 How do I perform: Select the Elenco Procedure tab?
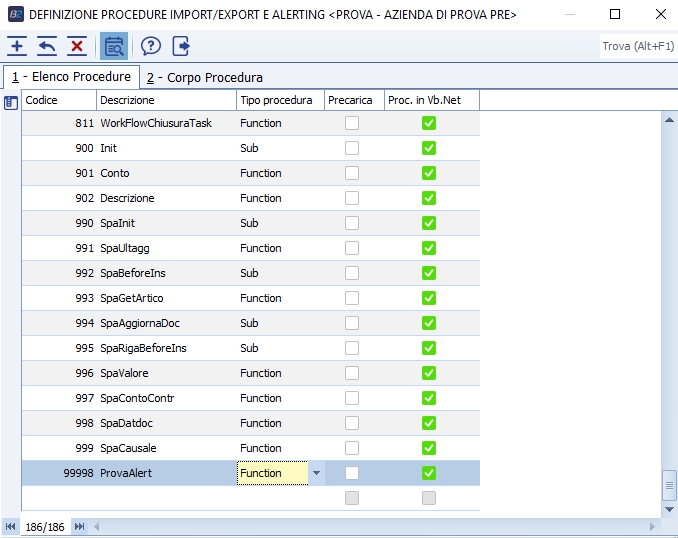coord(71,77)
